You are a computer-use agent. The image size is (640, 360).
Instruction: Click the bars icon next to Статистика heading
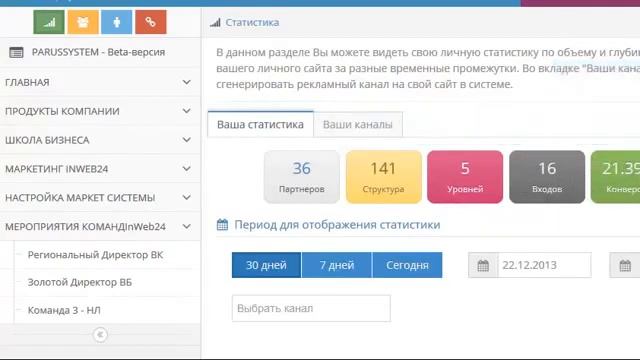point(215,22)
